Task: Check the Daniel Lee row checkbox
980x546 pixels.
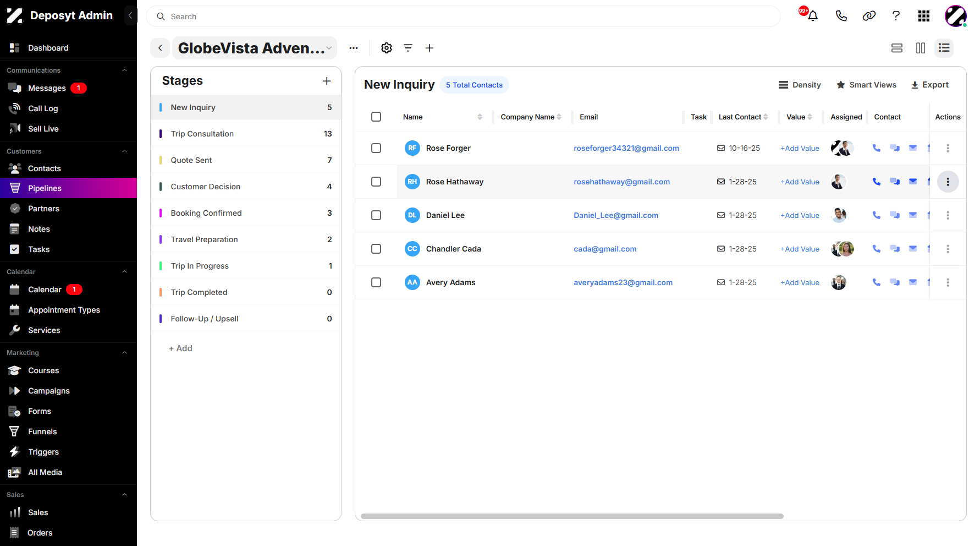Action: pyautogui.click(x=376, y=215)
